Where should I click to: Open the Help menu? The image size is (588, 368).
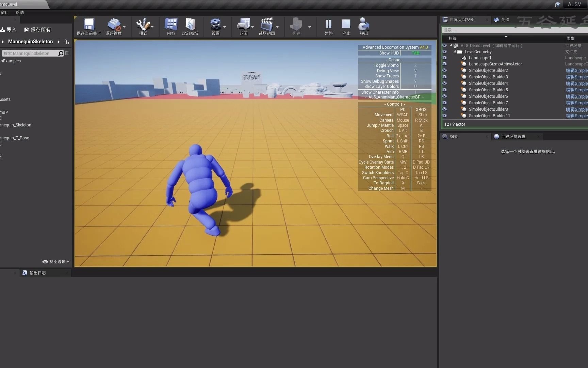[x=20, y=13]
